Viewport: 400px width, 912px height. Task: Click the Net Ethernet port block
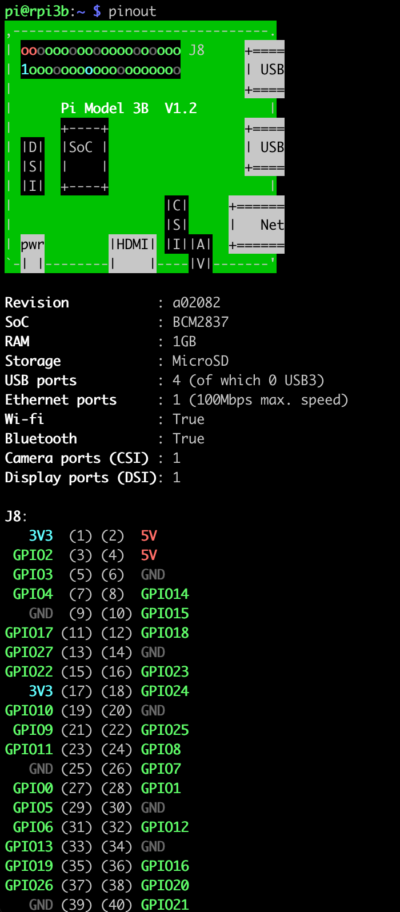coord(256,225)
